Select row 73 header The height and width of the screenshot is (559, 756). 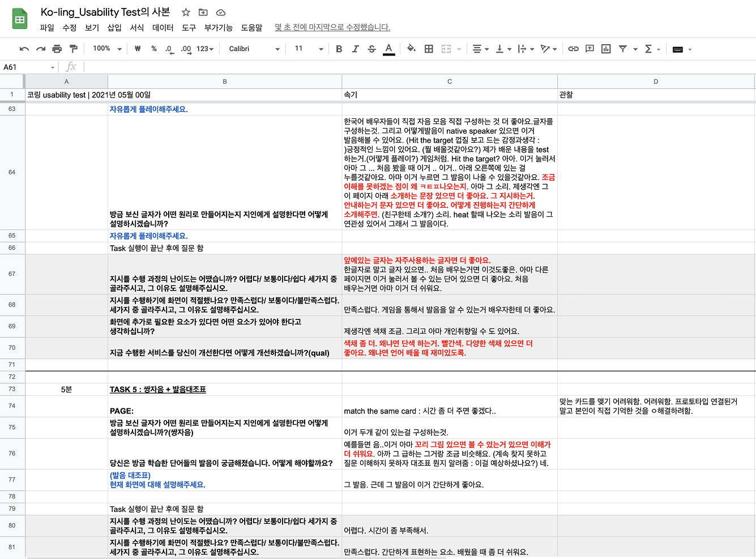click(12, 389)
